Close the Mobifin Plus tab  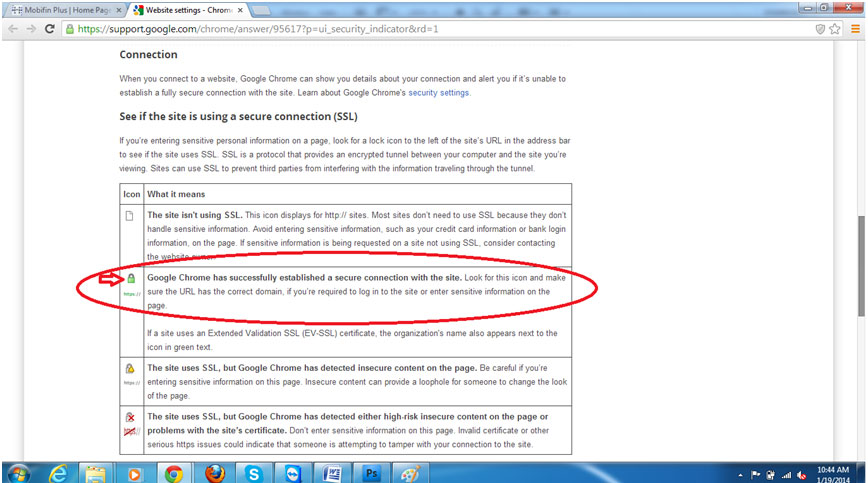pyautogui.click(x=118, y=10)
